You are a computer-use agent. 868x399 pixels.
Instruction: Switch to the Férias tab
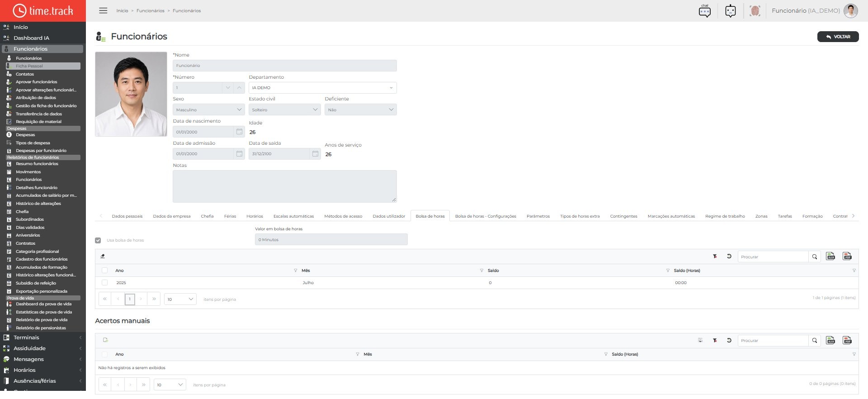(230, 216)
